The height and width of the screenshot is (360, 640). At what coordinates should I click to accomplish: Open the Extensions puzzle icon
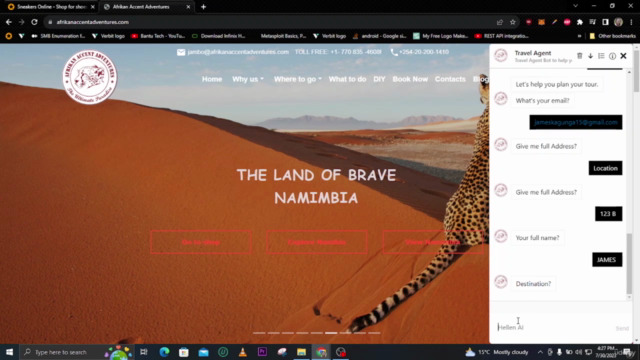point(580,22)
